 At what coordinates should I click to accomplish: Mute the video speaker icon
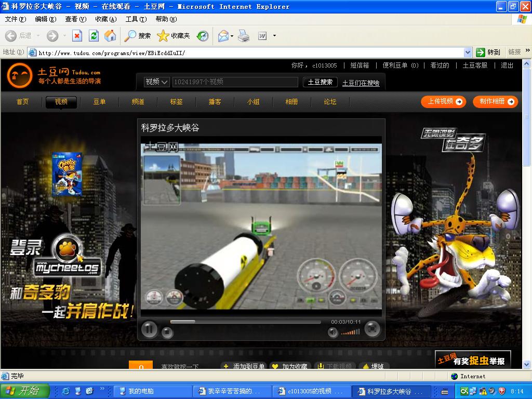pos(333,332)
